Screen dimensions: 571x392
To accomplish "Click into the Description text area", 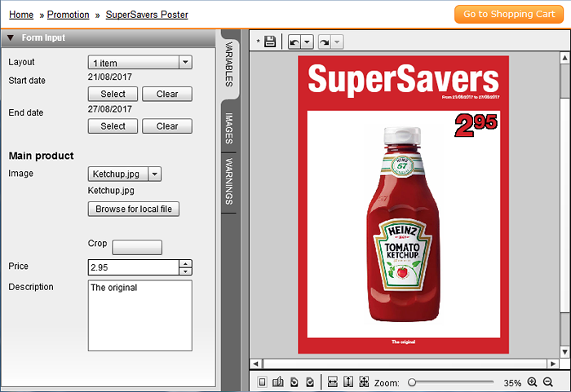I will [139, 315].
